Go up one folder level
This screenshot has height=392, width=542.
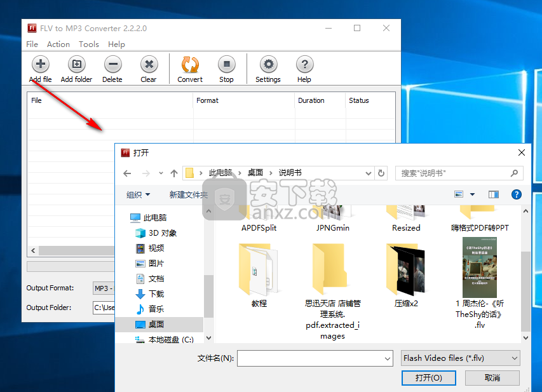pos(174,173)
